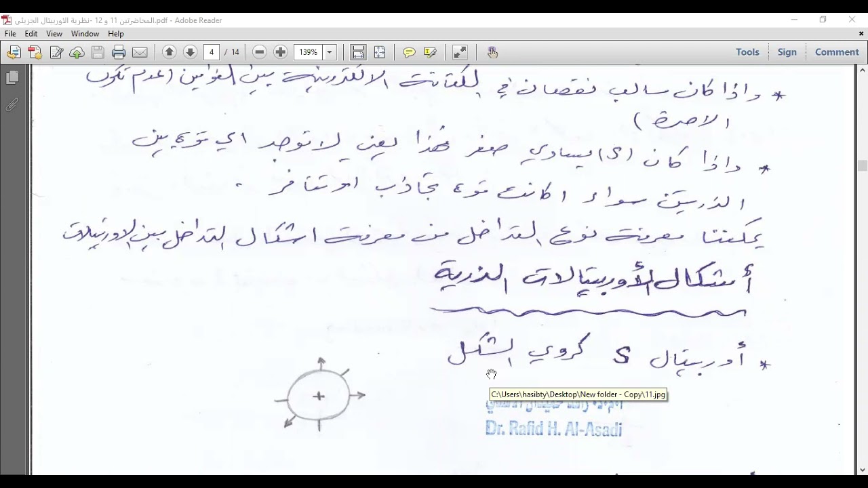Click the hand tool icon in toolbar
Image resolution: width=868 pixels, height=488 pixels.
coord(492,52)
